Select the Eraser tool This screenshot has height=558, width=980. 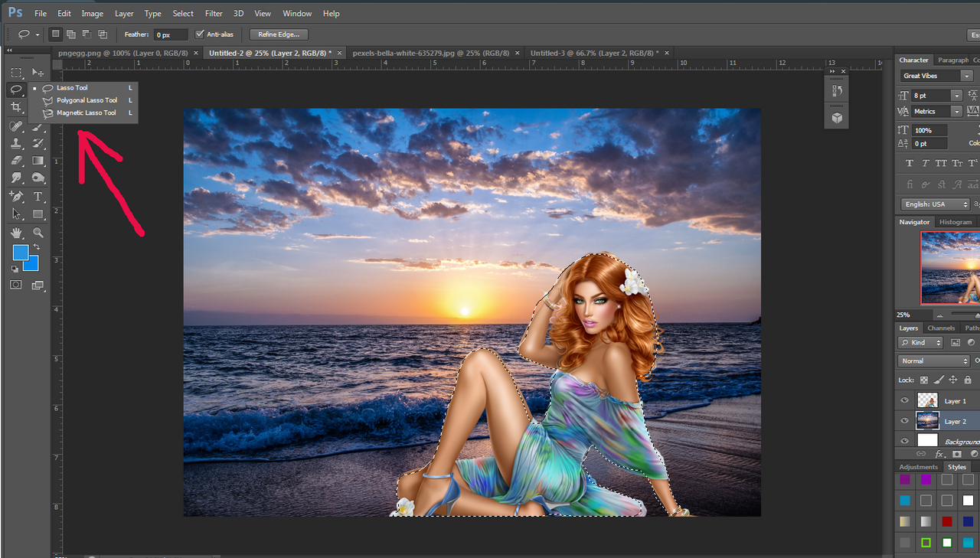click(x=16, y=161)
